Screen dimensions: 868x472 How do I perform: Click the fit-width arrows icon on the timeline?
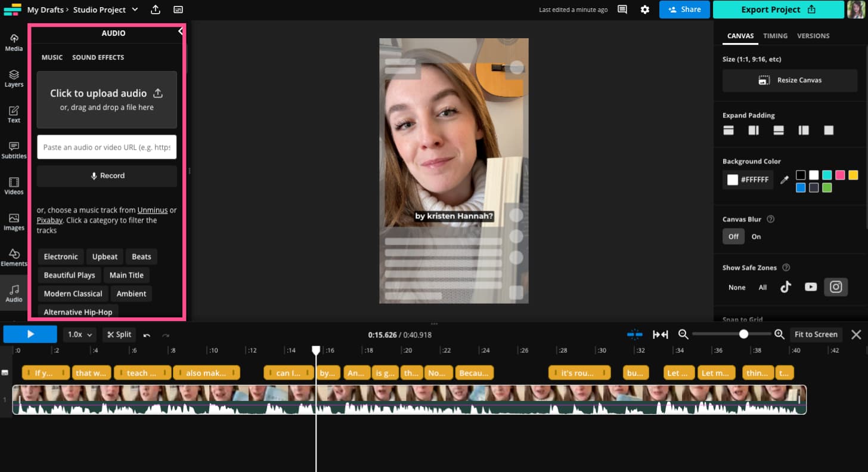coord(661,334)
